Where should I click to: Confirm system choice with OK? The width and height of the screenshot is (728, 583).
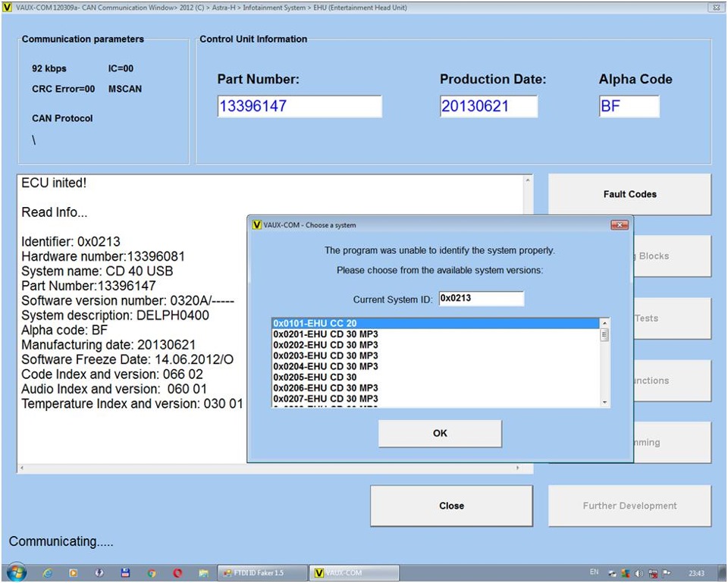click(440, 434)
